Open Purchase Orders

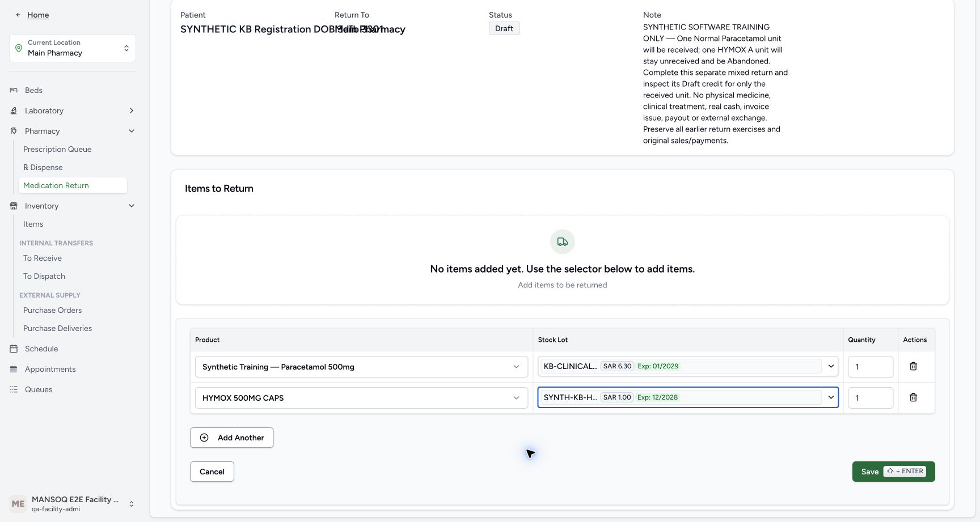52,310
